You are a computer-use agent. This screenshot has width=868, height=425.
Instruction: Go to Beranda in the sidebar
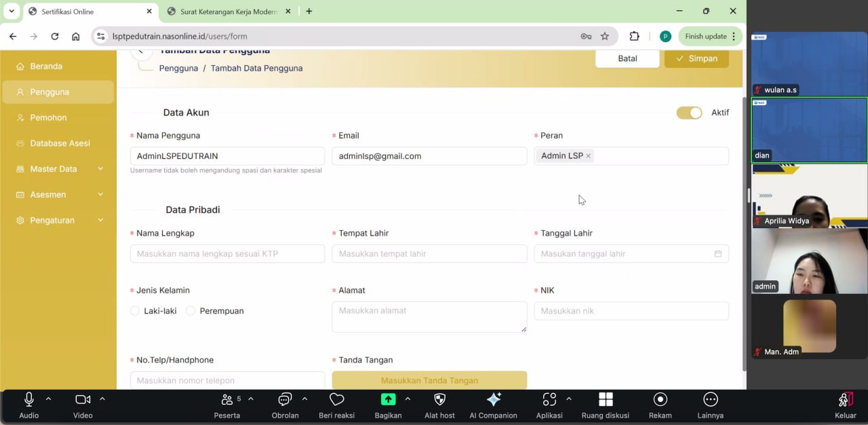pos(46,67)
